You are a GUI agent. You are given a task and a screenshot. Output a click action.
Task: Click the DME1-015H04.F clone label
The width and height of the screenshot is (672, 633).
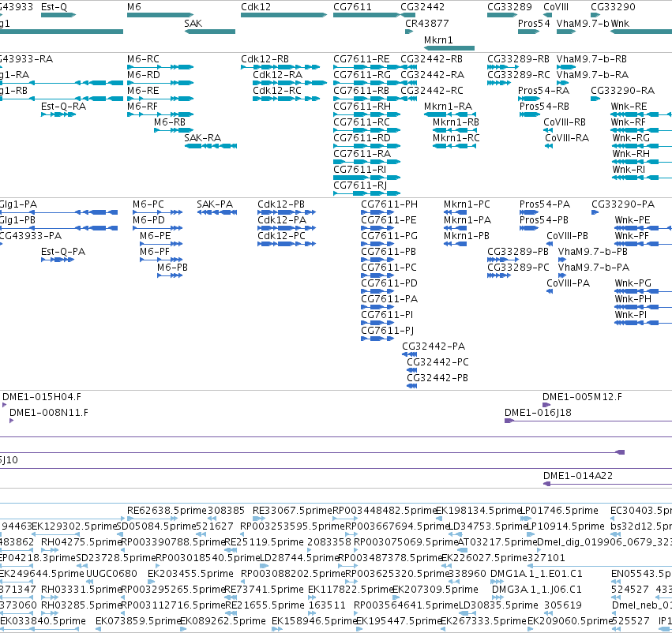click(42, 397)
